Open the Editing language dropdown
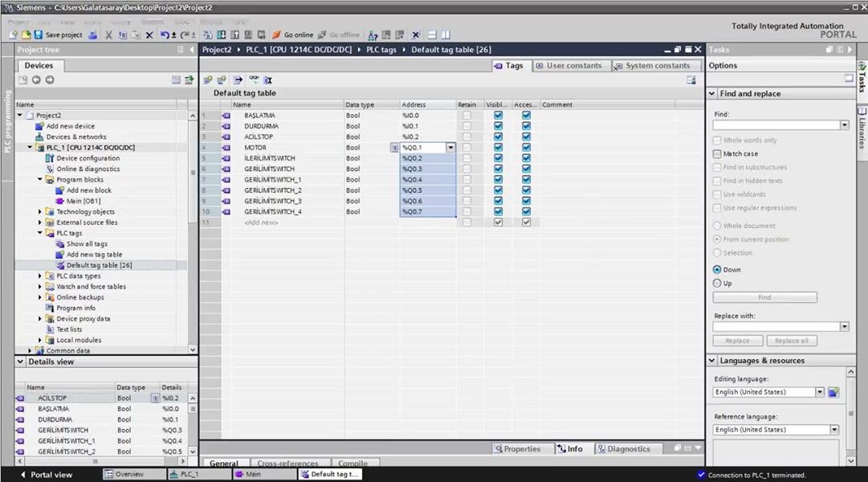This screenshot has height=482, width=868. [820, 392]
